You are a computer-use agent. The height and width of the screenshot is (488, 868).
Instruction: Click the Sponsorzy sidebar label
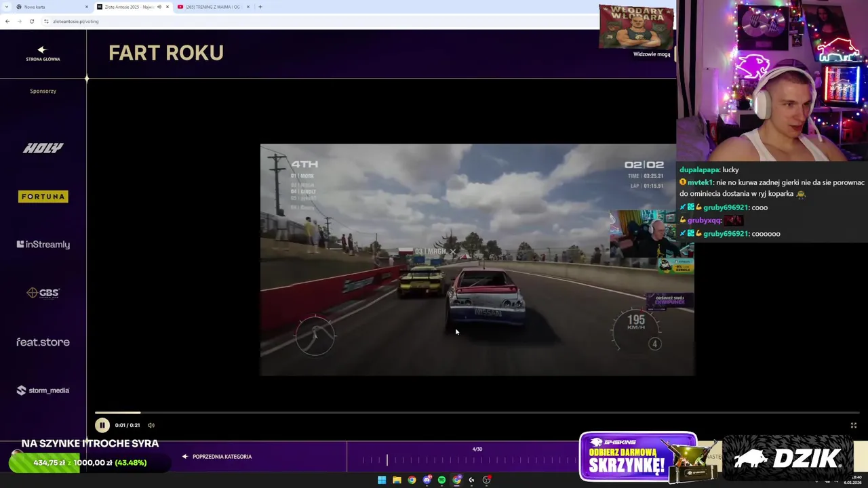click(x=43, y=91)
